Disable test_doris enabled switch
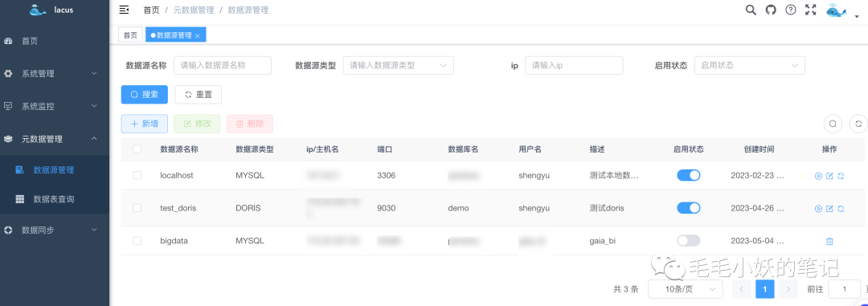 689,208
